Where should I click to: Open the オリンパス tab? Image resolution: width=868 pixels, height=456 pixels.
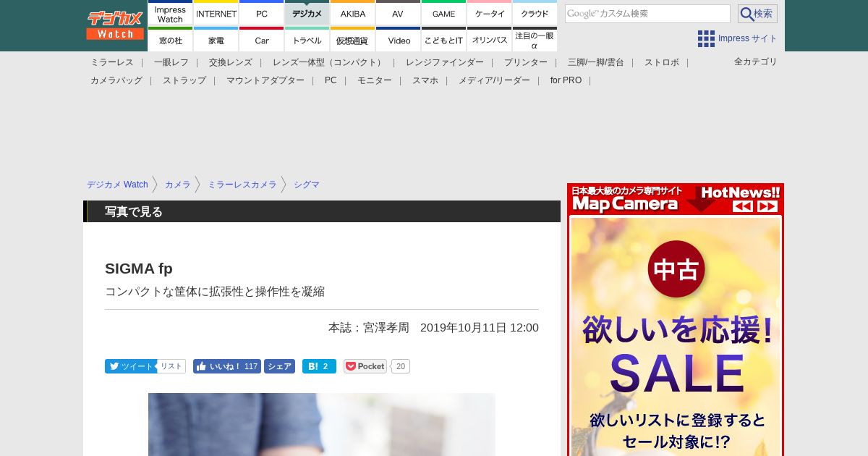[490, 40]
